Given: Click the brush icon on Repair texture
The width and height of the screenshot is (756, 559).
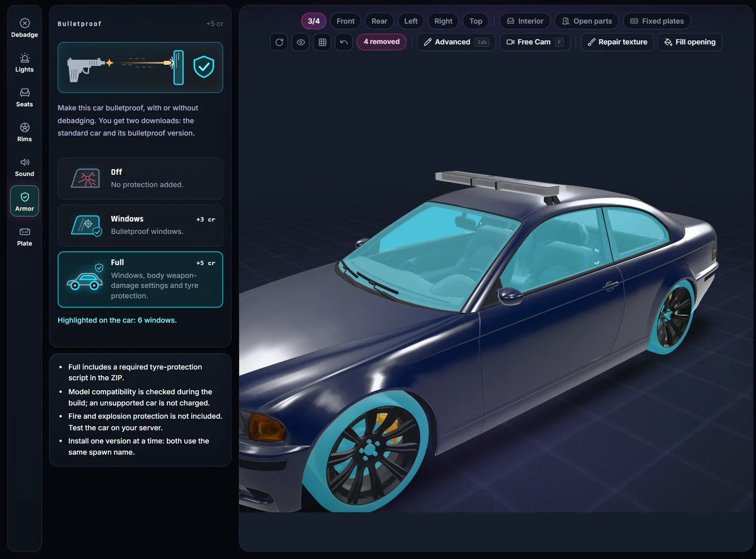Looking at the screenshot, I should 592,42.
